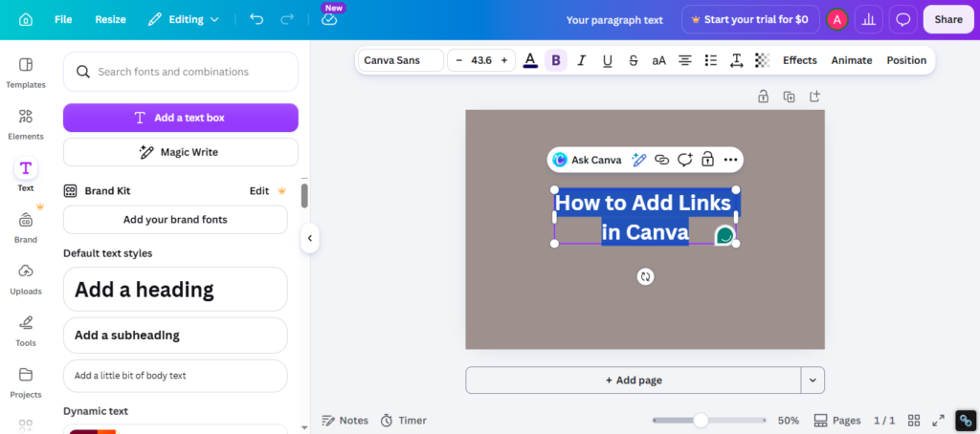Expand the Add page options arrow
Image resolution: width=980 pixels, height=434 pixels.
coord(813,380)
